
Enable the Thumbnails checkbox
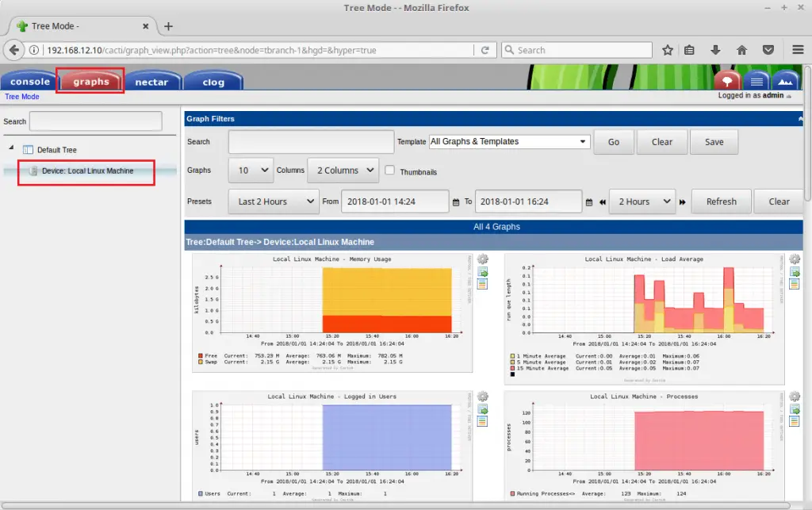[x=389, y=171]
